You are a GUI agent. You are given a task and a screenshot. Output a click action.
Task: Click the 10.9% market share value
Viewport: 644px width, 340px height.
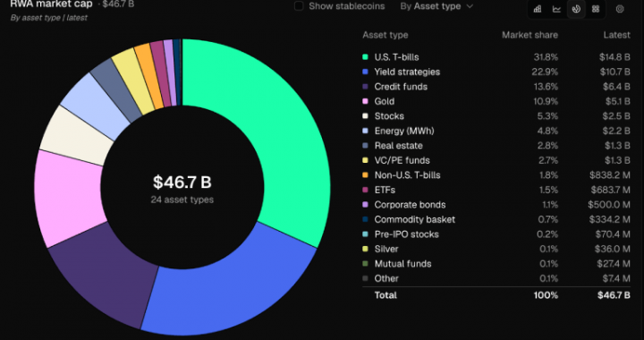547,101
